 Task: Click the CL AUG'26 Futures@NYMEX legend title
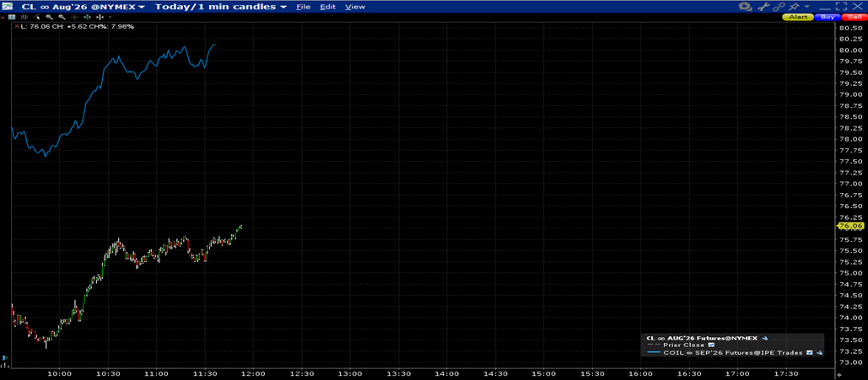pos(702,338)
